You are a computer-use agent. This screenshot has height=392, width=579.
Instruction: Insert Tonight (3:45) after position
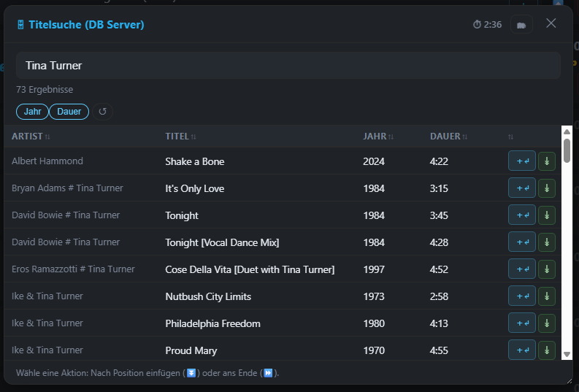point(522,215)
